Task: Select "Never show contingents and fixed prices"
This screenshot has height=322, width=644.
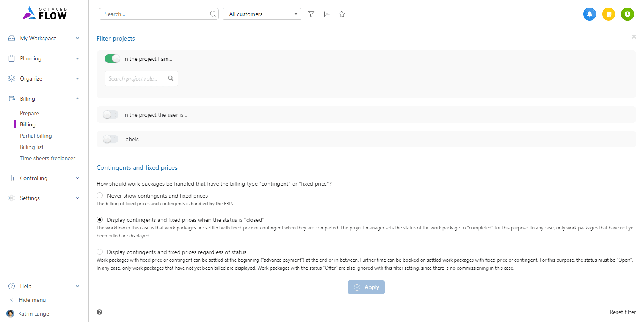Action: [100, 196]
